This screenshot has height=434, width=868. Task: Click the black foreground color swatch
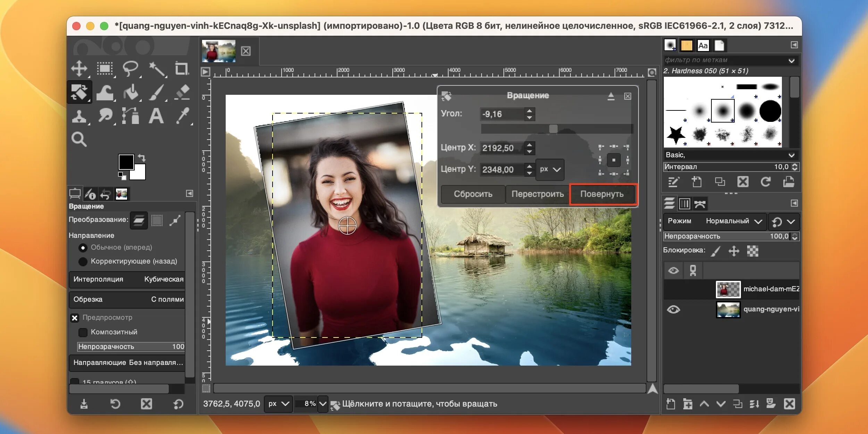click(x=126, y=162)
